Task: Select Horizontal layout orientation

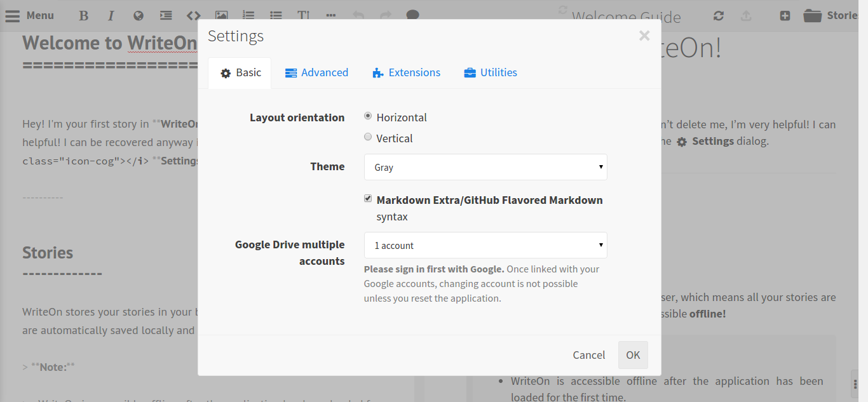Action: click(x=368, y=116)
